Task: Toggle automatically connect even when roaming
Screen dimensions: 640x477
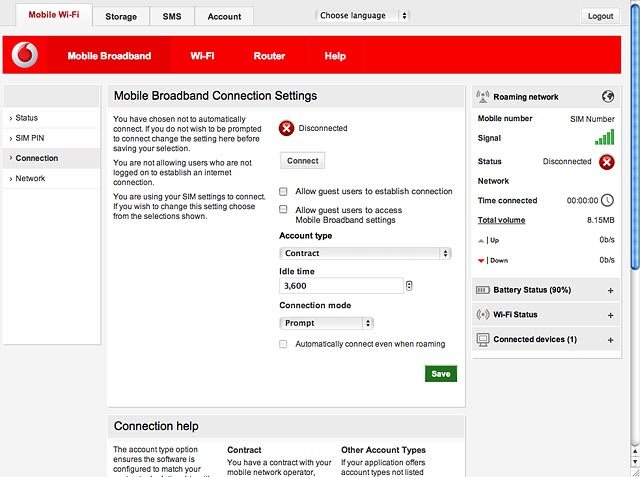Action: click(283, 344)
